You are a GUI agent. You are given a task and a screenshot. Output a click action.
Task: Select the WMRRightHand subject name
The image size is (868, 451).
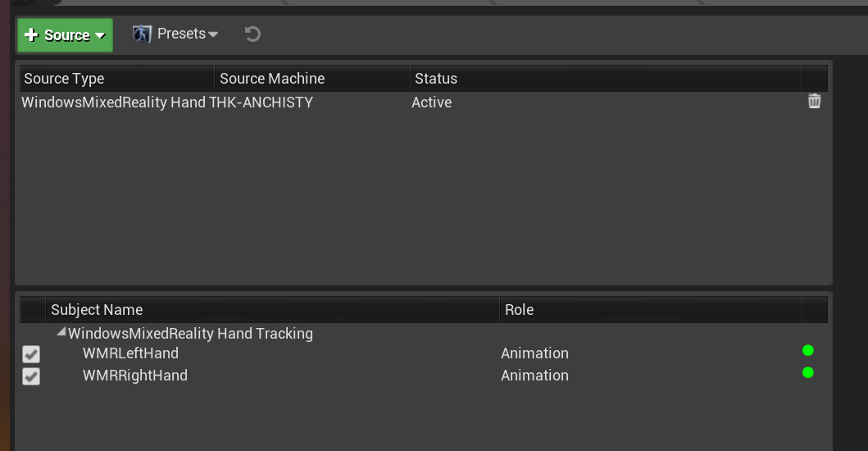135,376
